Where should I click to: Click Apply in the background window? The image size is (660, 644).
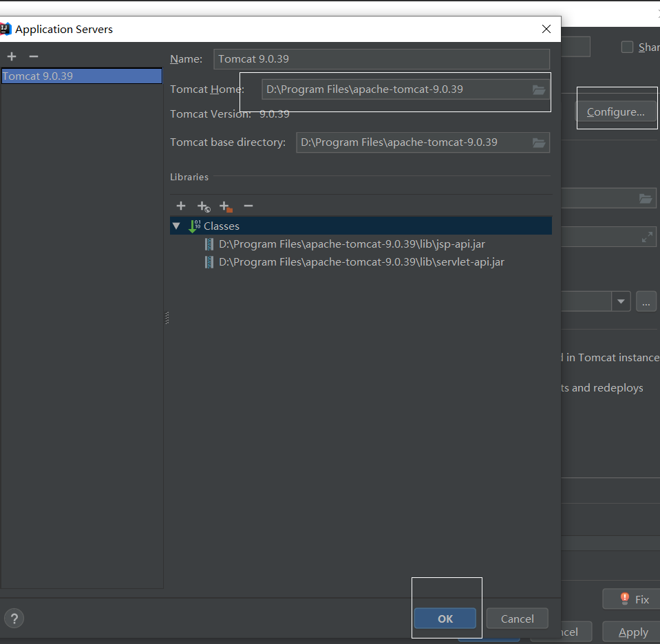(x=631, y=632)
